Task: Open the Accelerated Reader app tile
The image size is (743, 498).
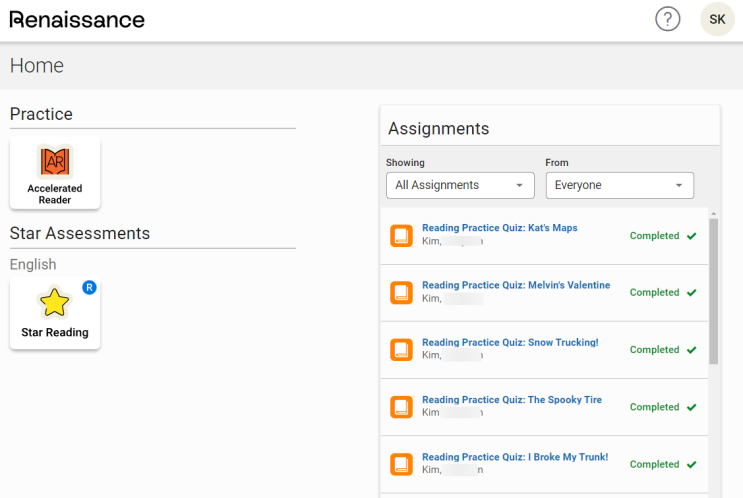Action: click(55, 174)
